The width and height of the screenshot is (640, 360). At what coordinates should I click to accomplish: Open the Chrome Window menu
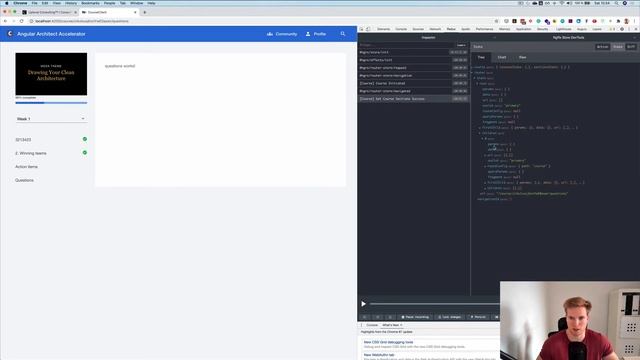[136, 3]
